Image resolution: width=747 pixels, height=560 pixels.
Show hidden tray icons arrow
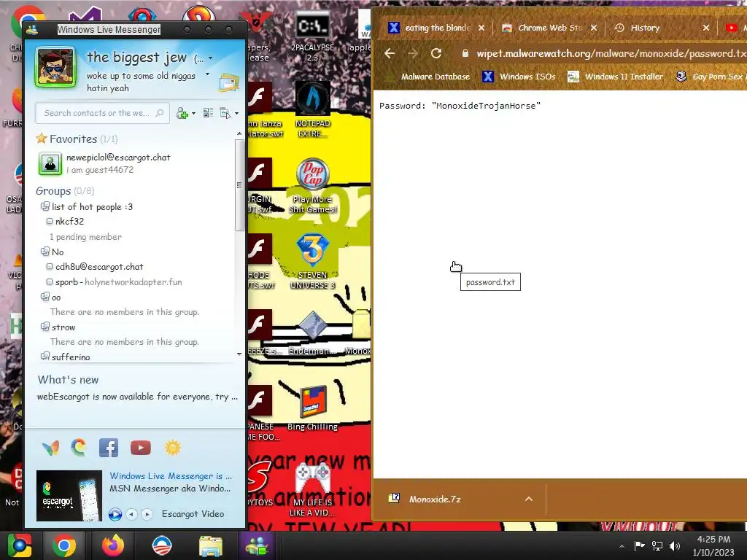point(622,546)
